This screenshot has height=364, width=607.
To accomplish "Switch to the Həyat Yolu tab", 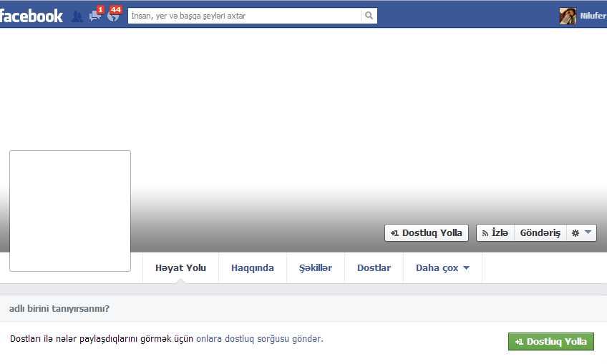I will click(180, 268).
